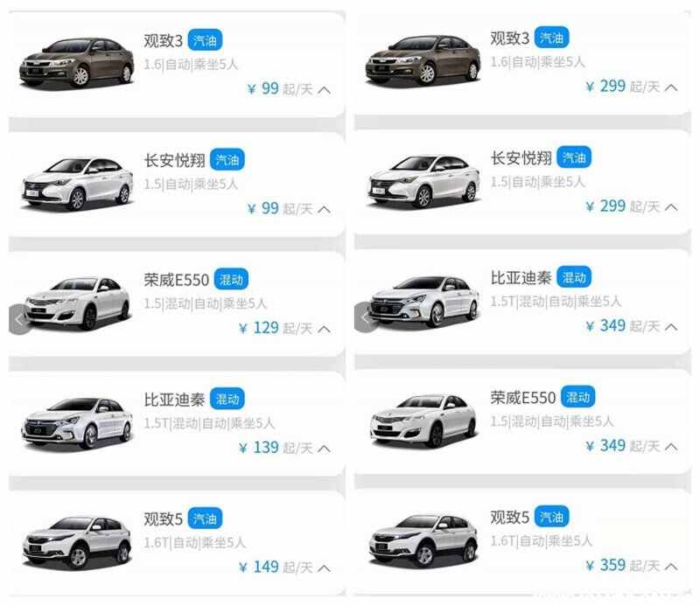Screen dimensions: 700x606
Task: Click 混动 tag on ¥139 比亚迪秦
Action: click(x=227, y=399)
